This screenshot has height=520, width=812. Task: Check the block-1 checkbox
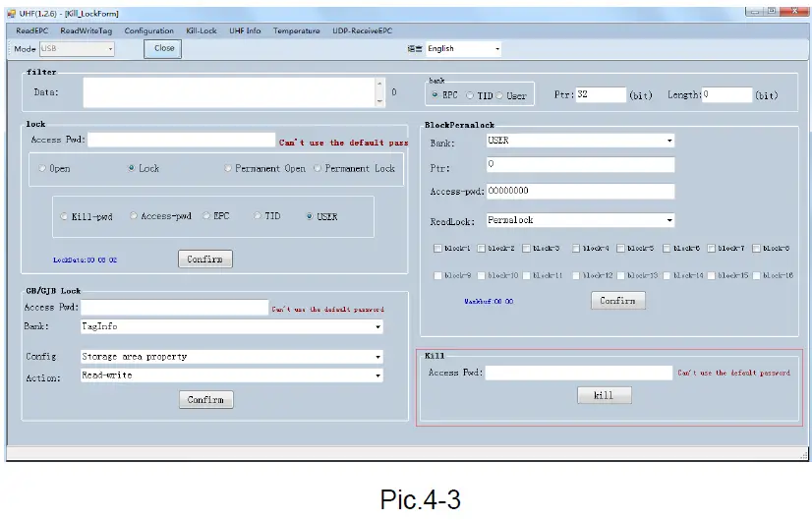click(437, 249)
